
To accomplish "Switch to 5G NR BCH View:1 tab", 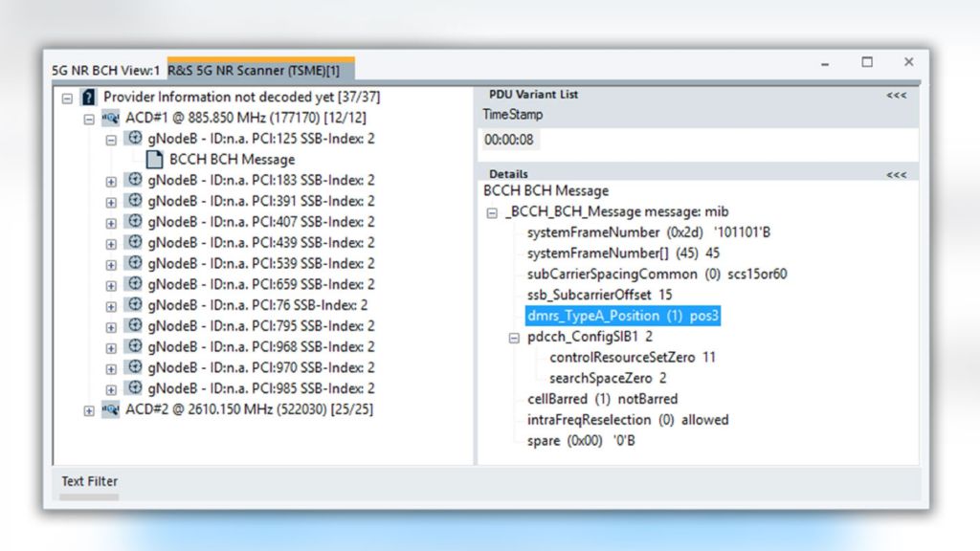I will point(105,71).
